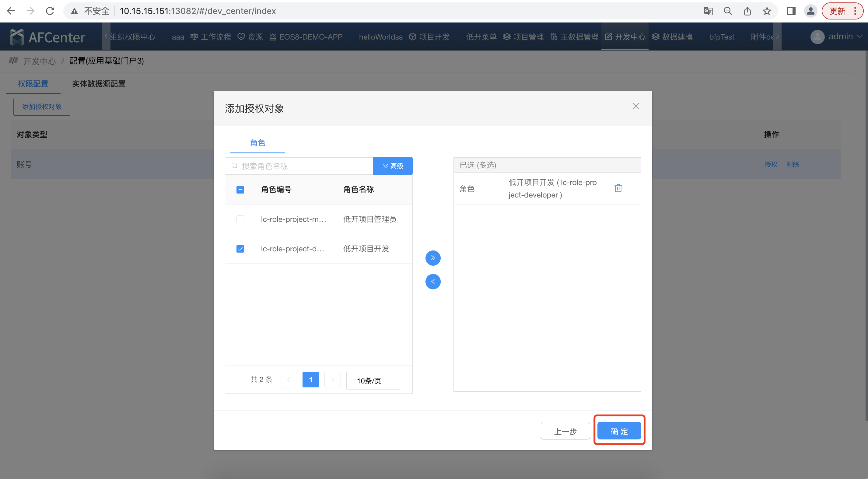Click the 授权 link in 账号 row
Viewport: 868px width, 479px height.
(x=771, y=164)
